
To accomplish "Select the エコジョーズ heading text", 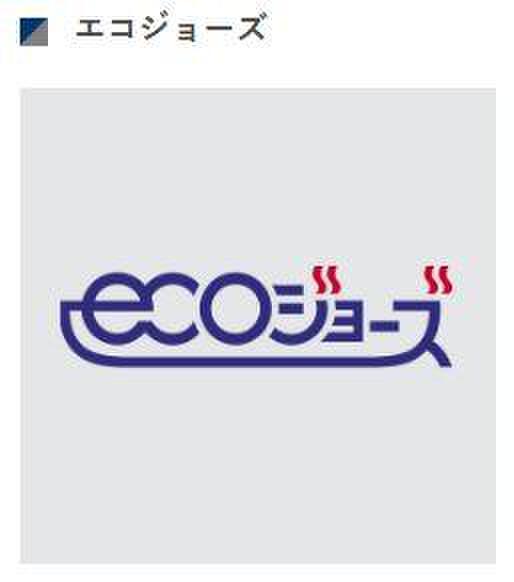I will pos(171,27).
